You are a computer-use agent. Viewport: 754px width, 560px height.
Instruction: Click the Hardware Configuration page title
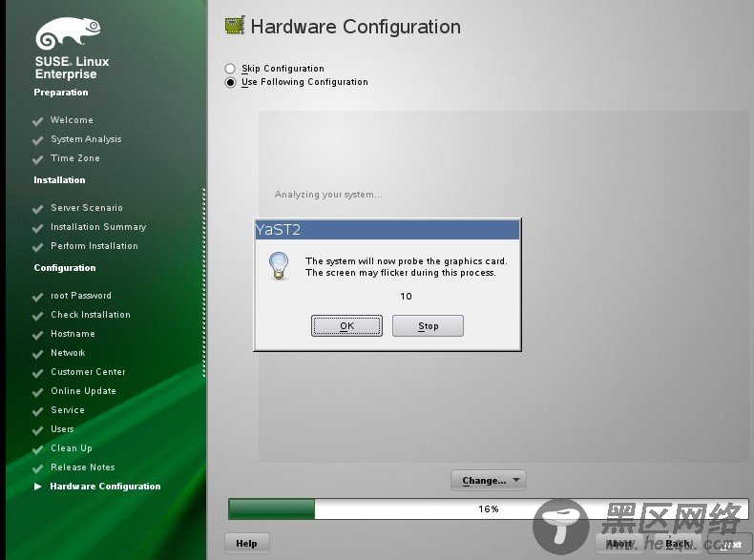[x=356, y=27]
